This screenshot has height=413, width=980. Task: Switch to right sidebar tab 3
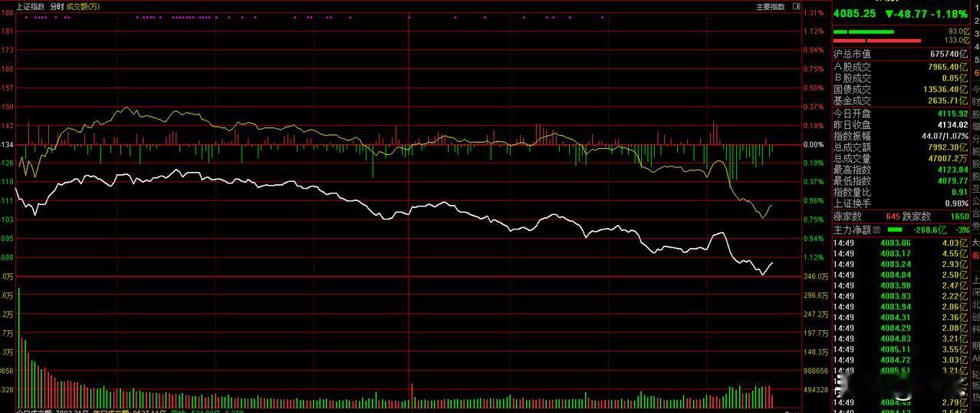click(x=976, y=34)
